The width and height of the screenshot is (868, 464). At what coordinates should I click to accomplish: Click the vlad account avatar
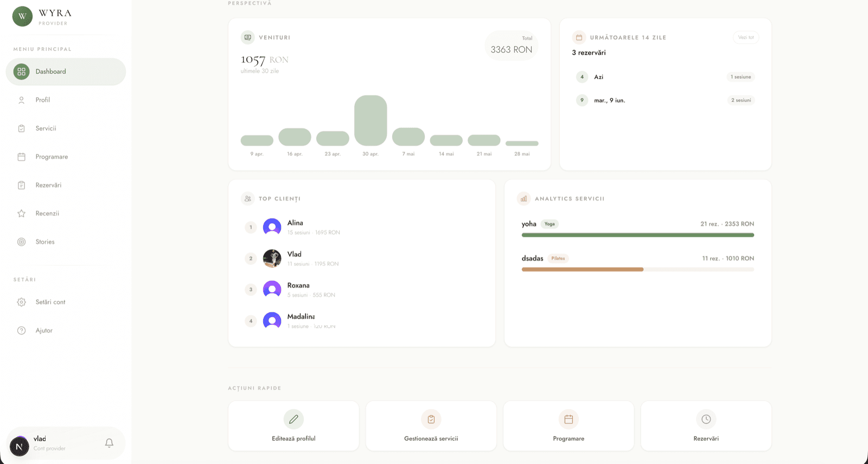(x=20, y=446)
